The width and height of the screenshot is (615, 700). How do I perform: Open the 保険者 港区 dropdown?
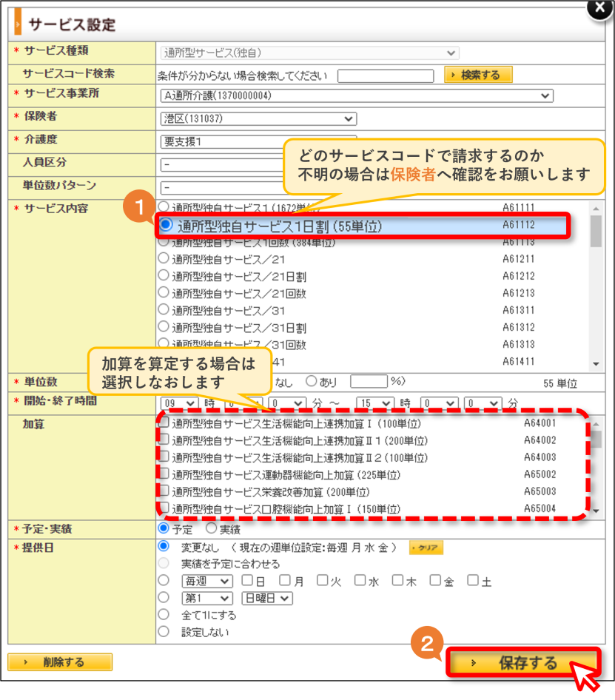coord(258,118)
